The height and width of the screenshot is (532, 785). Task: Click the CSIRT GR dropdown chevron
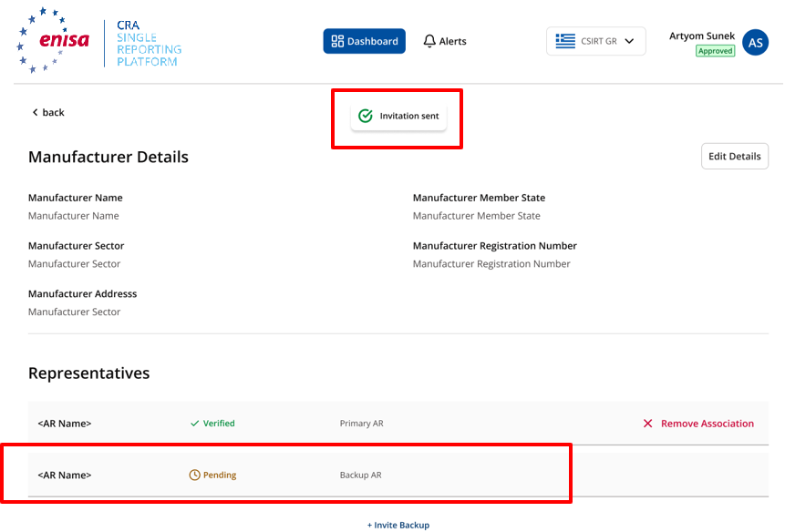pos(629,41)
